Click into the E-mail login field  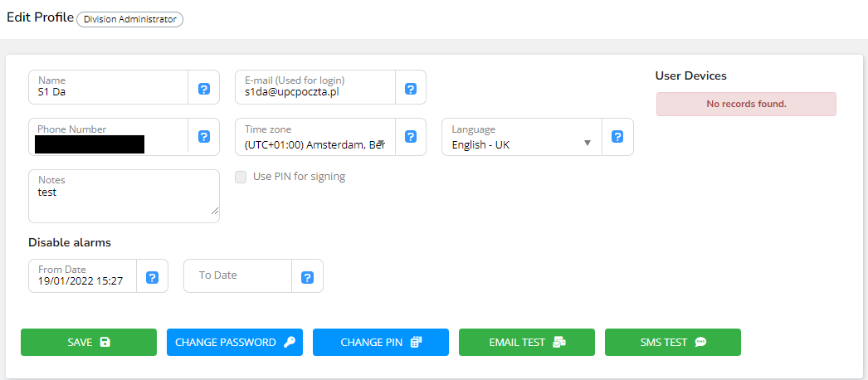pyautogui.click(x=315, y=92)
